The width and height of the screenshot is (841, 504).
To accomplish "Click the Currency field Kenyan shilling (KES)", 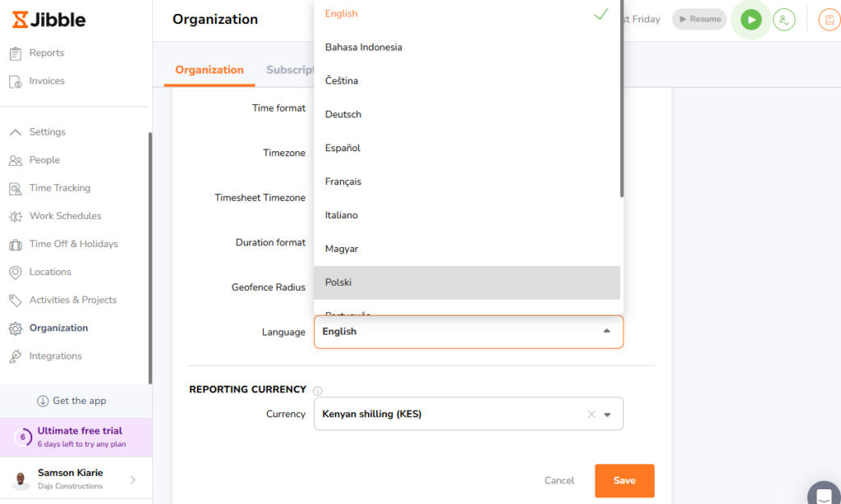I will coord(468,414).
